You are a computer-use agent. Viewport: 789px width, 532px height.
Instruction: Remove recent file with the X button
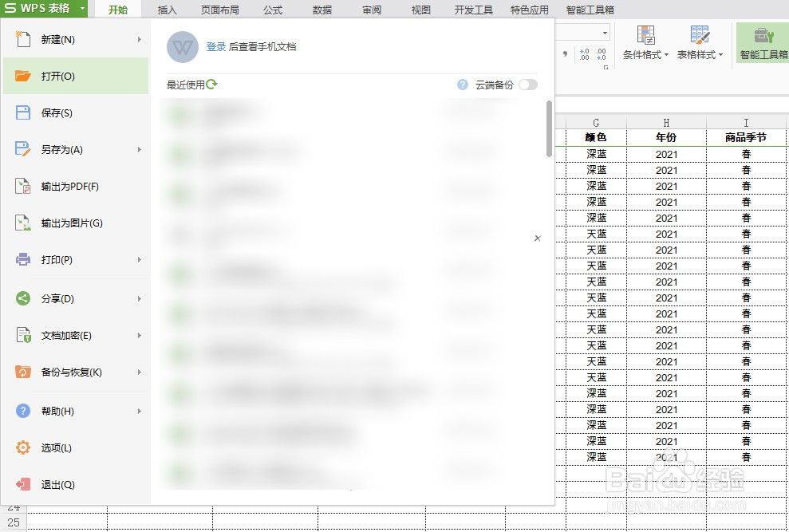pyautogui.click(x=538, y=238)
